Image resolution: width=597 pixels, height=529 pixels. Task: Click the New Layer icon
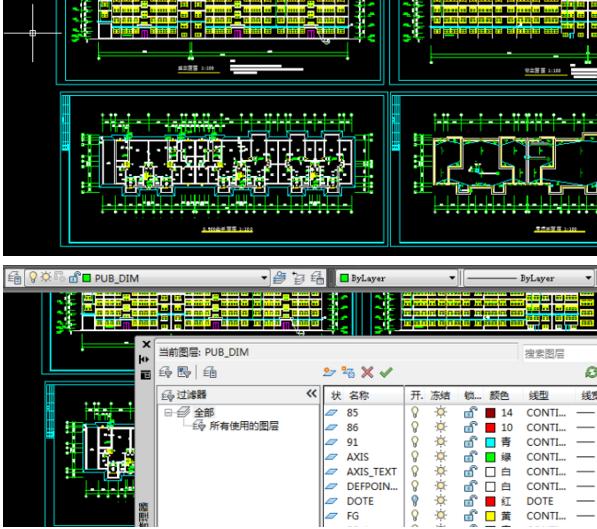coord(329,372)
